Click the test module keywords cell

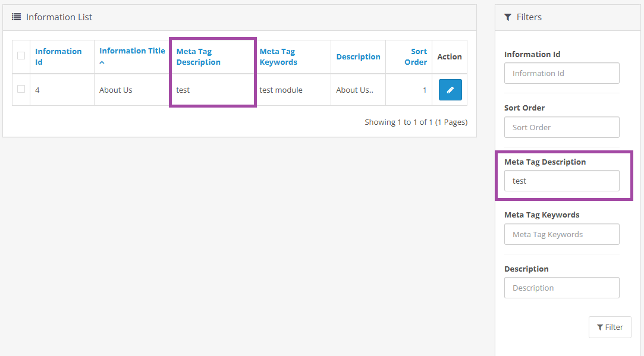(281, 90)
